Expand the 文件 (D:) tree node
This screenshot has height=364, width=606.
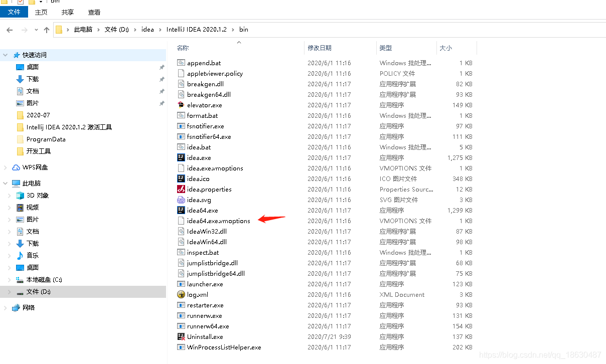point(10,291)
